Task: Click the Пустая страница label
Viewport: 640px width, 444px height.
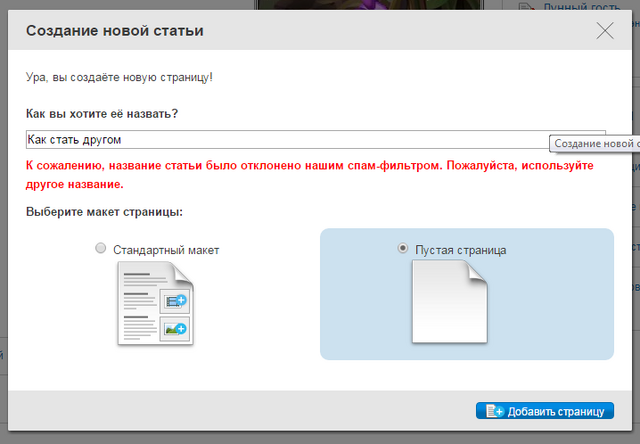Action: [460, 250]
